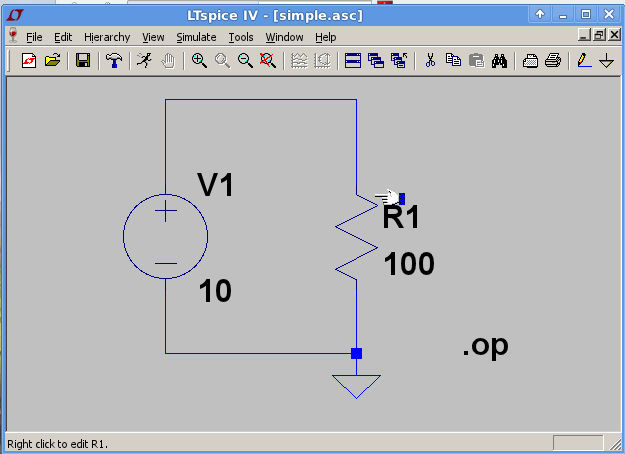Select the Draw Wire pencil tool
625x454 pixels.
tap(584, 61)
